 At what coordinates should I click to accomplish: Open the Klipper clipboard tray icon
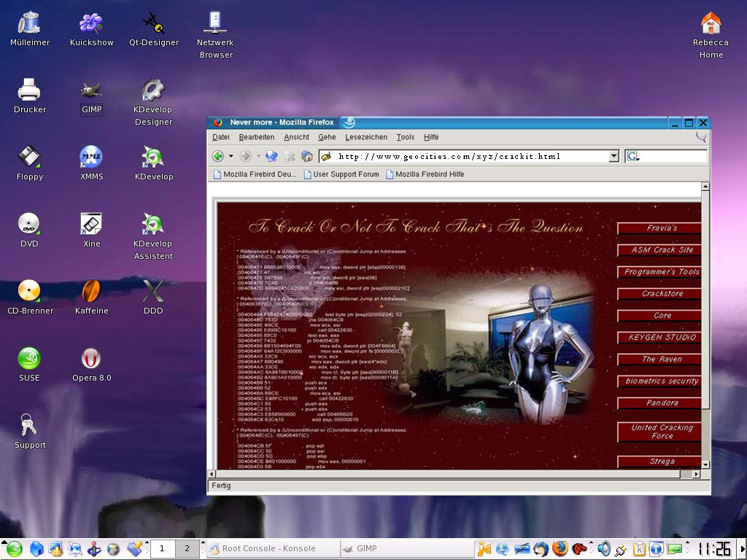(x=639, y=549)
